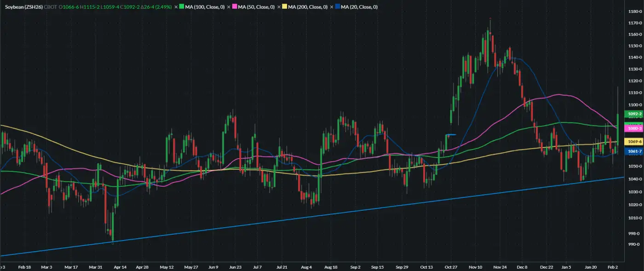
Task: Click the 1170-0 price axis label
Action: (x=634, y=23)
